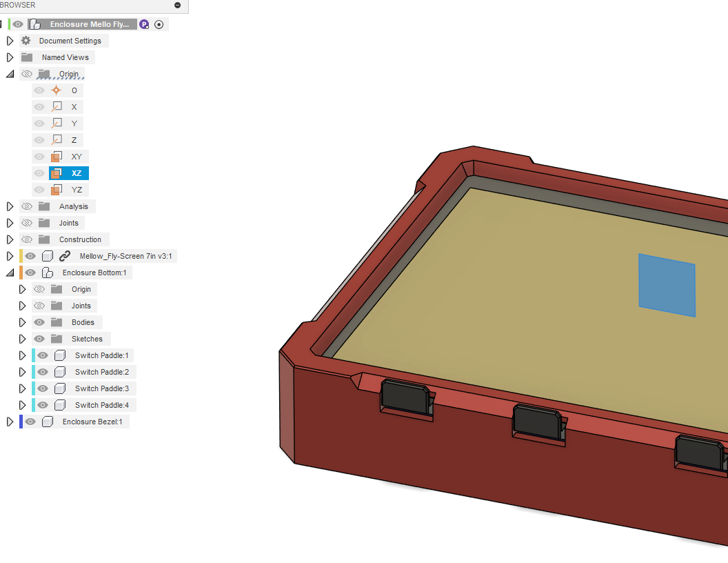Click the Analysis folder icon
This screenshot has height=563, width=728.
tap(44, 206)
